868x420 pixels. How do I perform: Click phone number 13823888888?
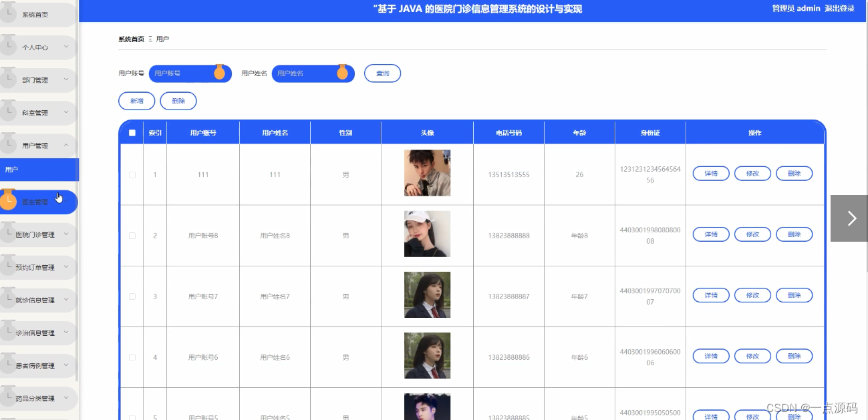click(x=509, y=236)
